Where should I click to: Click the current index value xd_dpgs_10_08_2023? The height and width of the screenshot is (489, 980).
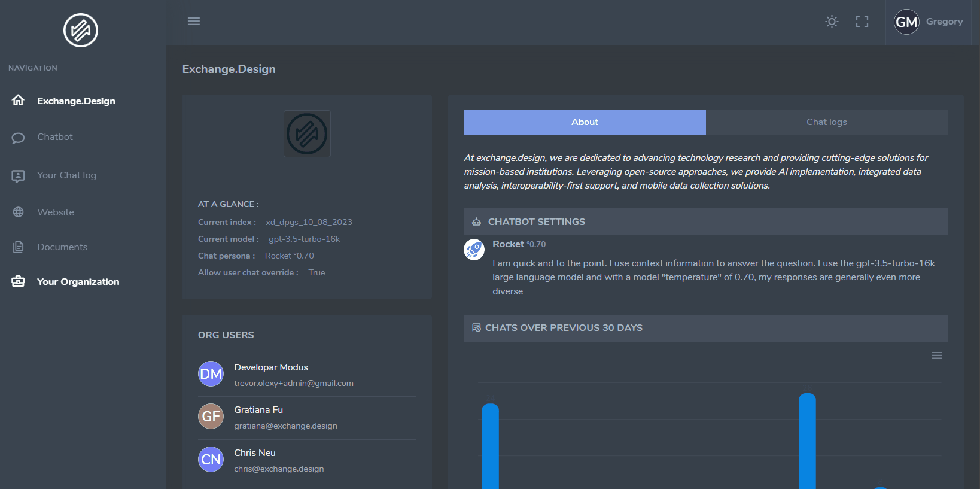coord(309,222)
